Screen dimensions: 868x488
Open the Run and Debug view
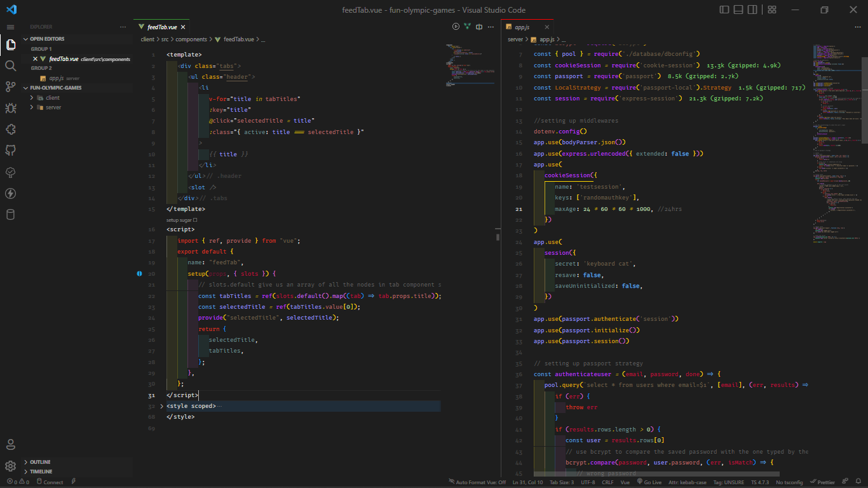pyautogui.click(x=10, y=108)
